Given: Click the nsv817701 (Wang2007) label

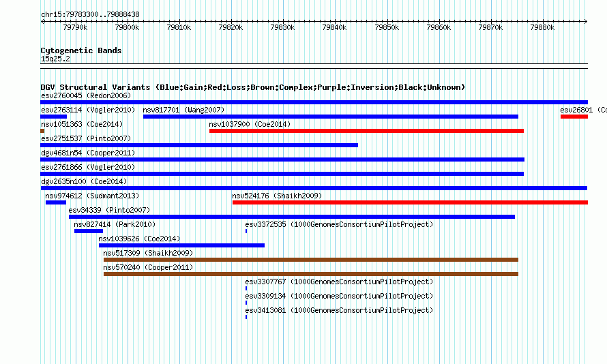Looking at the screenshot, I should [x=183, y=110].
